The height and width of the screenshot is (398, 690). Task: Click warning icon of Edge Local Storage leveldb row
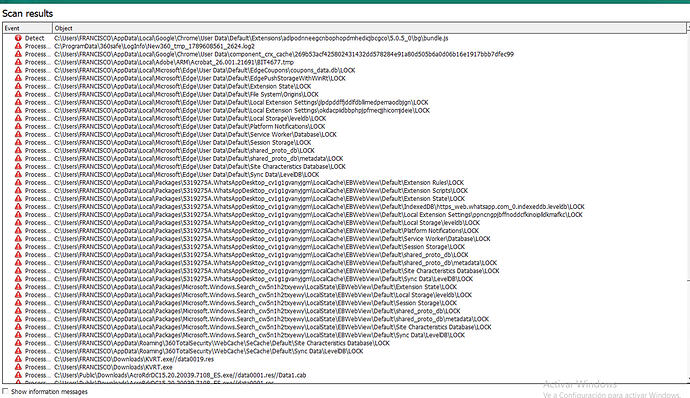[x=18, y=118]
